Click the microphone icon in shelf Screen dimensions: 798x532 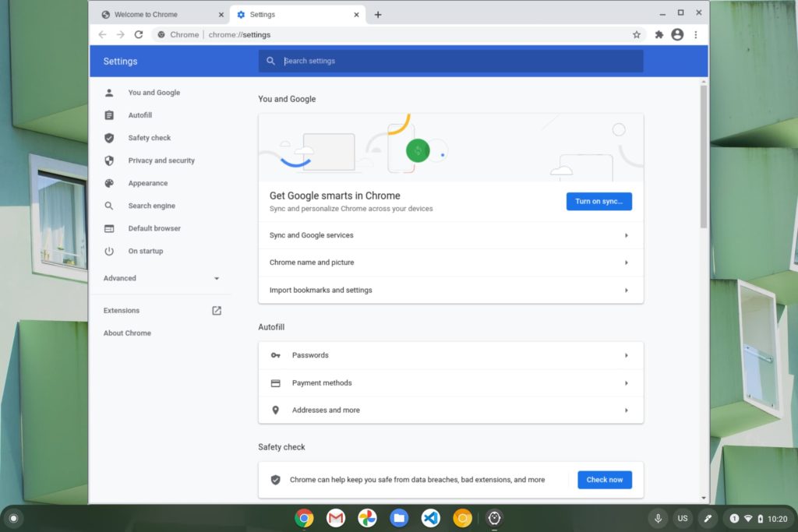click(x=658, y=518)
